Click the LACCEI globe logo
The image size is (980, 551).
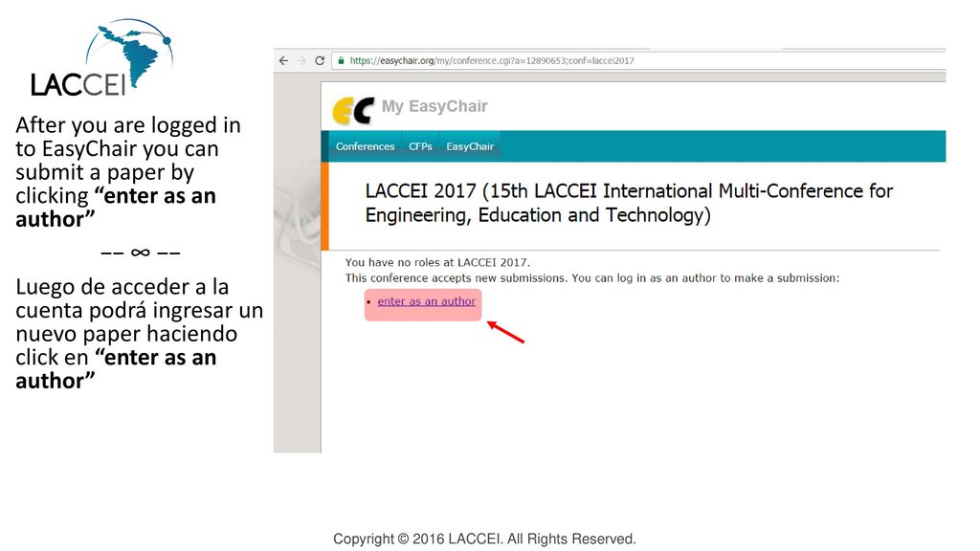(x=101, y=57)
